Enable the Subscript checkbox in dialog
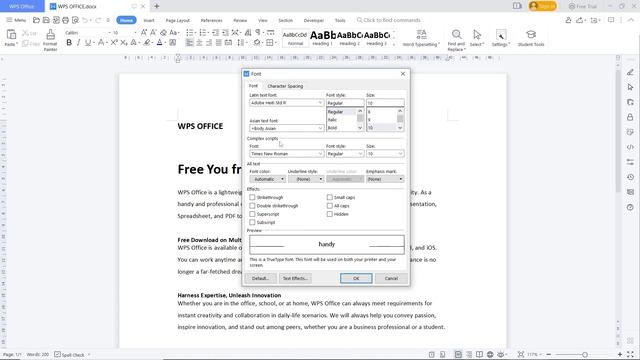Viewport: 640px width, 360px height. (x=252, y=222)
